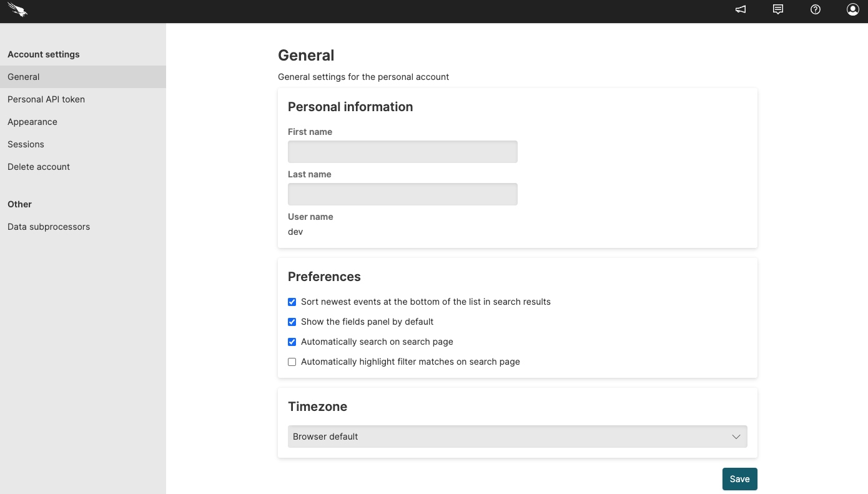Click the help question mark icon
This screenshot has width=868, height=494.
[x=815, y=9]
